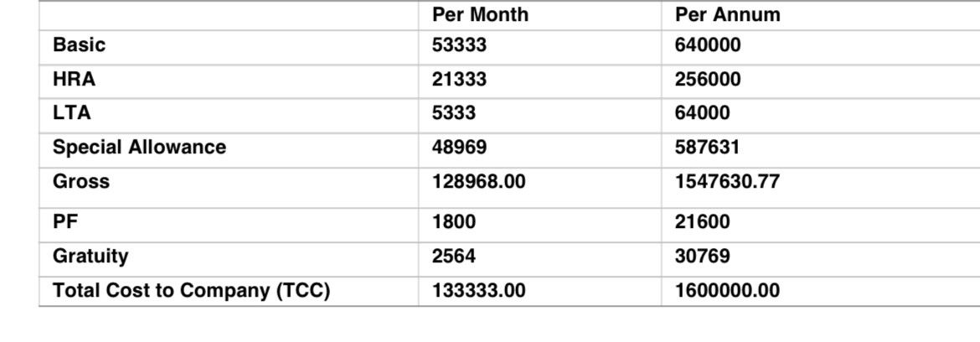Click the annual Special Allowance 587631
980x342 pixels.
pos(708,148)
